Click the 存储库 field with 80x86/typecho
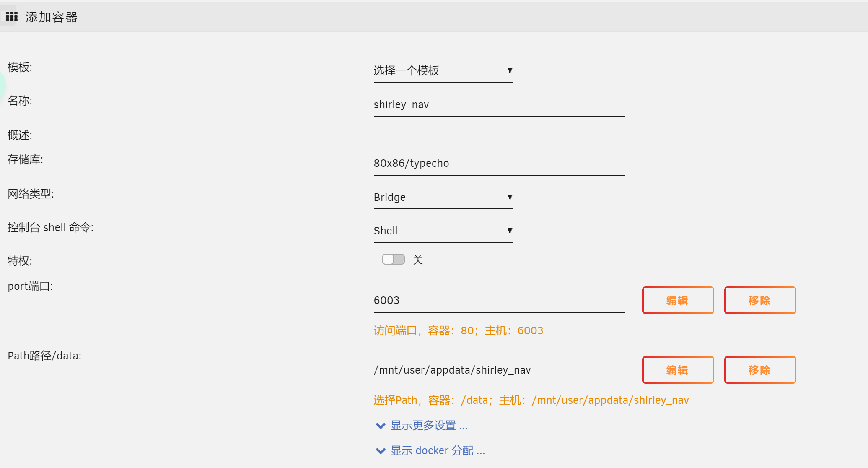 coord(499,164)
